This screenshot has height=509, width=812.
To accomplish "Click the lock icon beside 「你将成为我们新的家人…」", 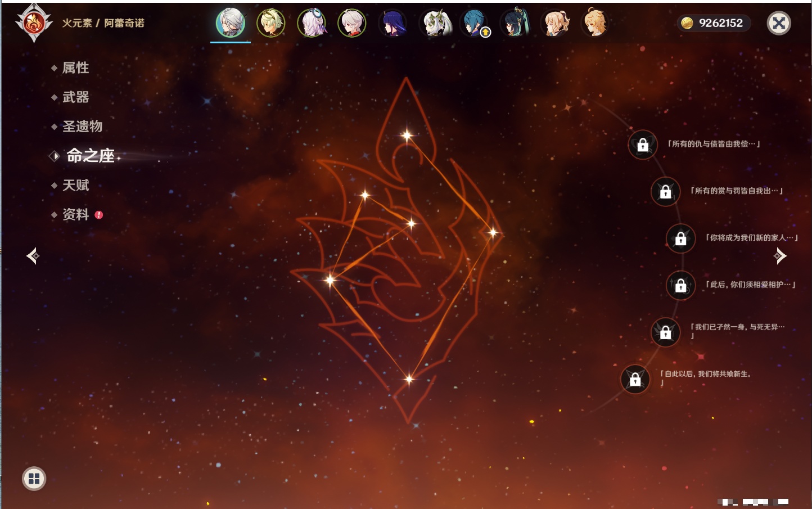I will pyautogui.click(x=681, y=238).
